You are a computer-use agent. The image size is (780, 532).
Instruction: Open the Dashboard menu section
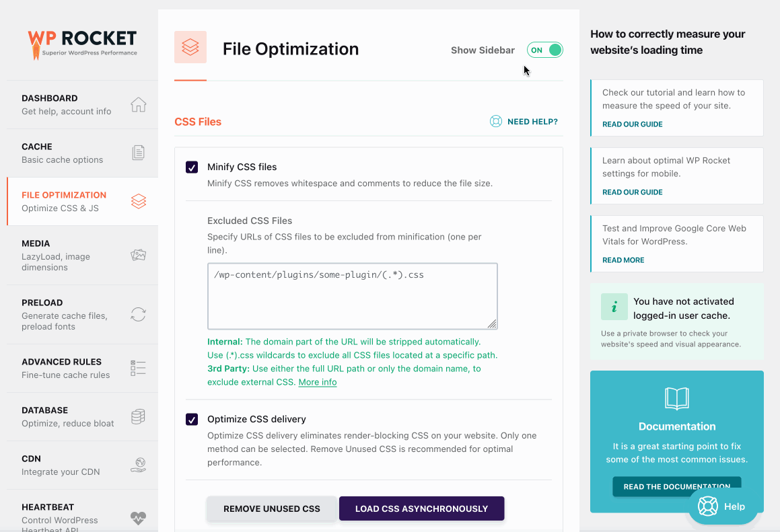coord(83,105)
